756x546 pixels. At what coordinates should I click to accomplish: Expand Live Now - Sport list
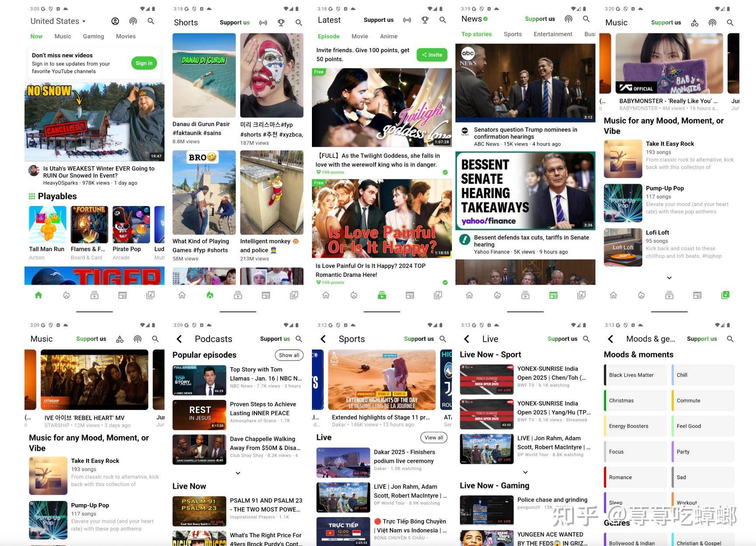pos(525,472)
